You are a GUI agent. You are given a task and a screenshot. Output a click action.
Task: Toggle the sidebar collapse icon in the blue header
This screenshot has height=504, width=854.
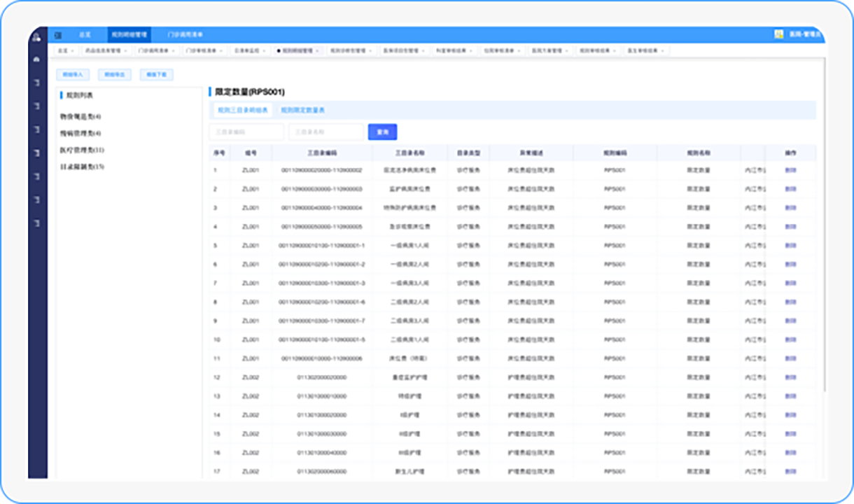tap(58, 34)
